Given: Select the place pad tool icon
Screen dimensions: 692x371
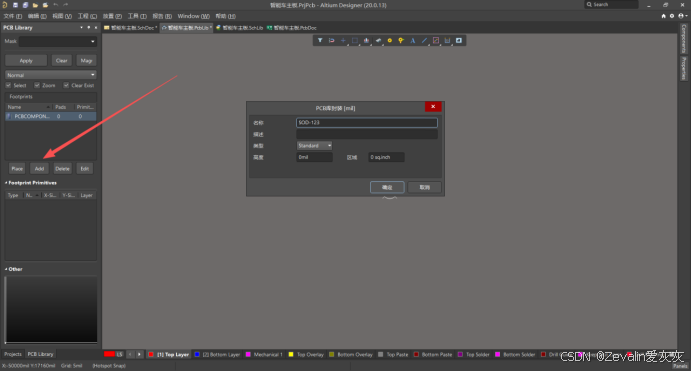Looking at the screenshot, I should pos(378,41).
